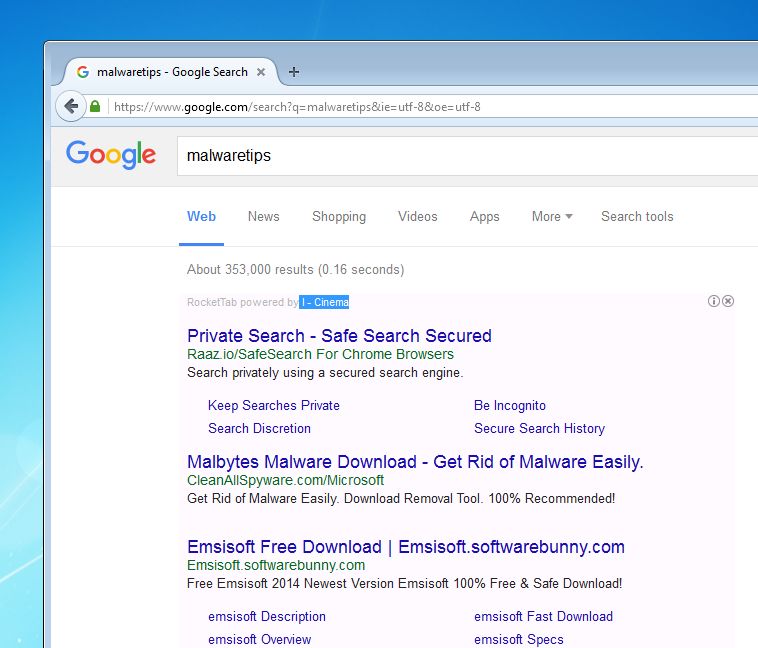This screenshot has width=758, height=648.
Task: Dismiss the RocketTab ad with X icon
Action: [728, 301]
